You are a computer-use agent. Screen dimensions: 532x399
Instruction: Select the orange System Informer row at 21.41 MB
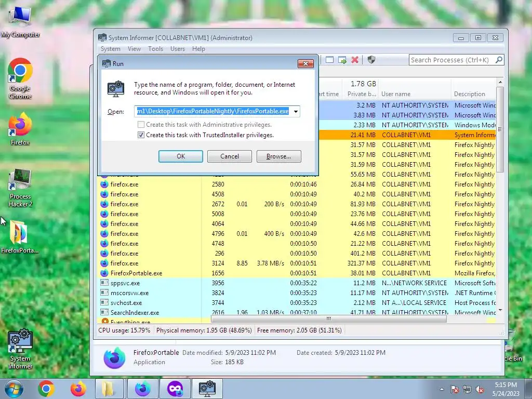[407, 135]
